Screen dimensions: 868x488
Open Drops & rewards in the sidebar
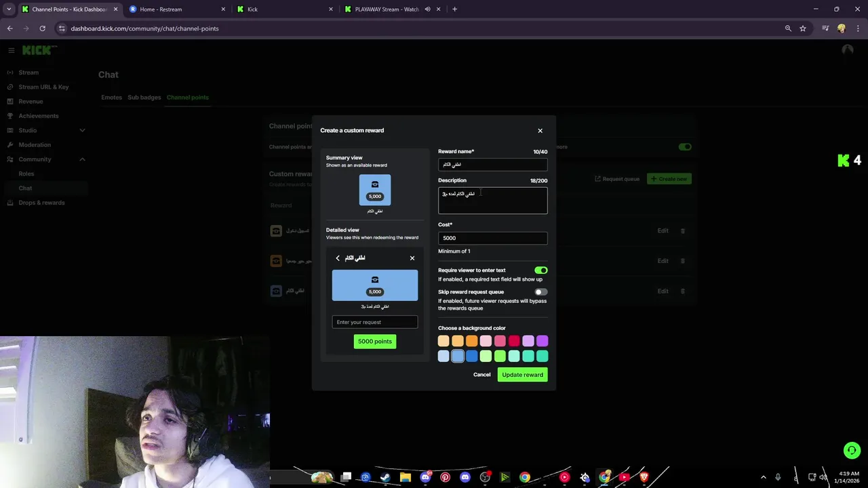pyautogui.click(x=41, y=203)
